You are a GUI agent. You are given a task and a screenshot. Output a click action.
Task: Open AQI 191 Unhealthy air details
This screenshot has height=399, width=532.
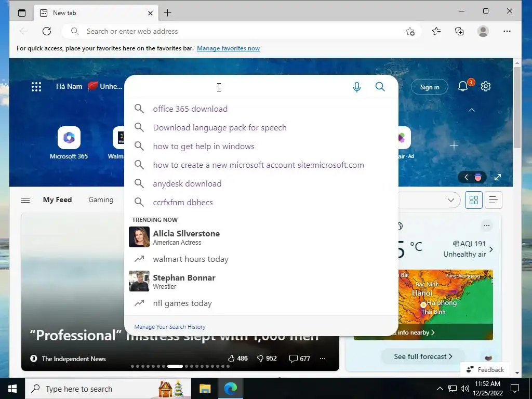[x=468, y=249]
